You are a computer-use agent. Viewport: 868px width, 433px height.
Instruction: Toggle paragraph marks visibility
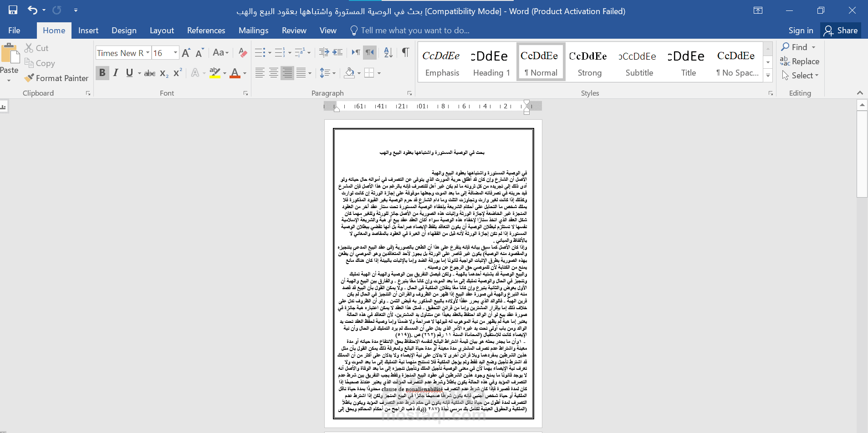[x=405, y=53]
